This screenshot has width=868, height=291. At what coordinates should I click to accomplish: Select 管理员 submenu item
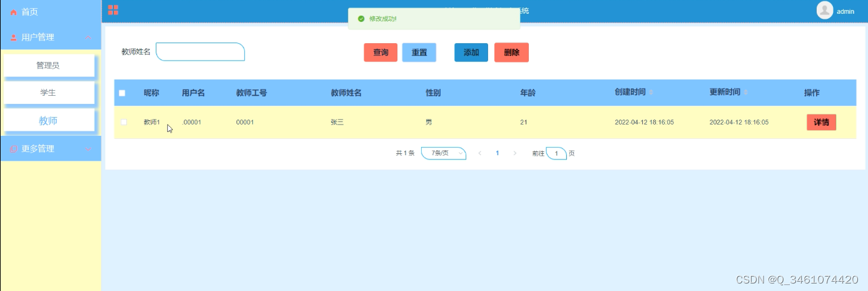click(48, 65)
